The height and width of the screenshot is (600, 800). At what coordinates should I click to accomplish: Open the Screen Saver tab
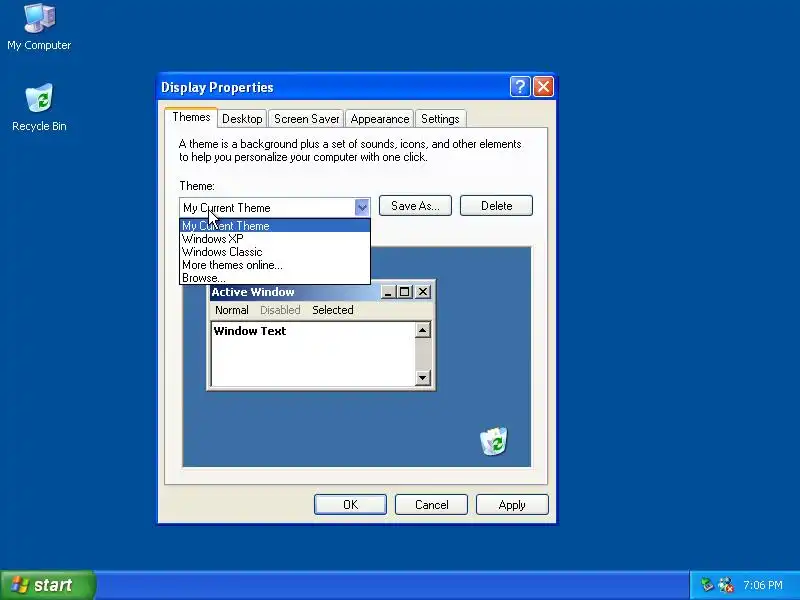307,119
